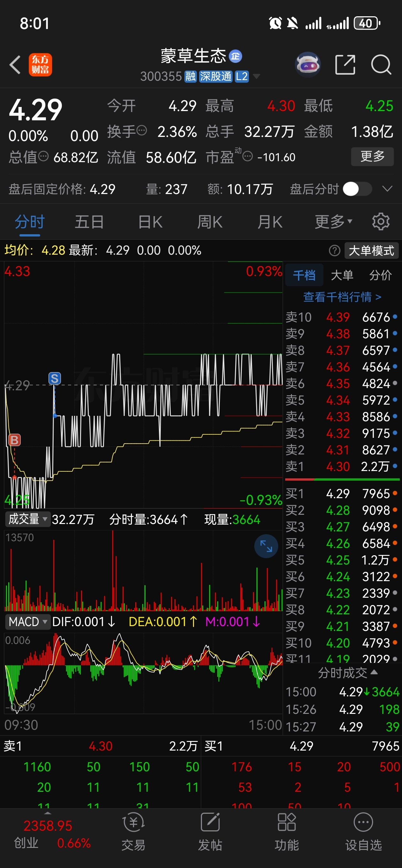The height and width of the screenshot is (868, 402).
Task: Open the MACD indicator dropdown
Action: pos(28,622)
